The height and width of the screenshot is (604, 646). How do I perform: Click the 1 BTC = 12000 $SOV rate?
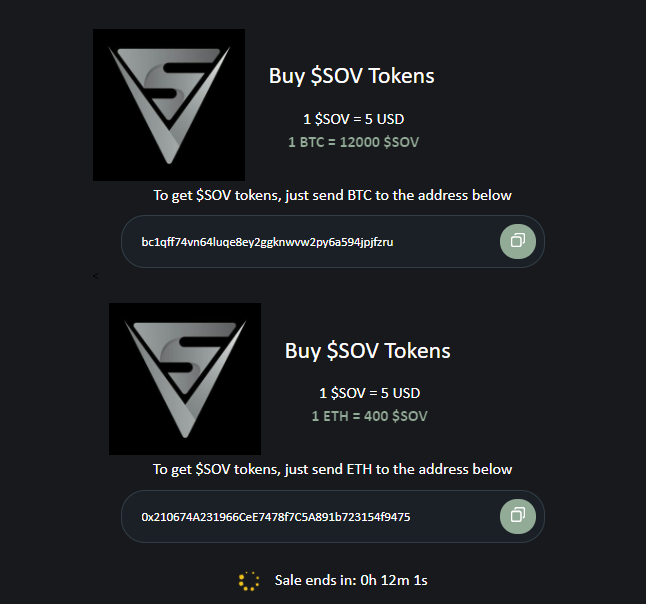point(353,142)
